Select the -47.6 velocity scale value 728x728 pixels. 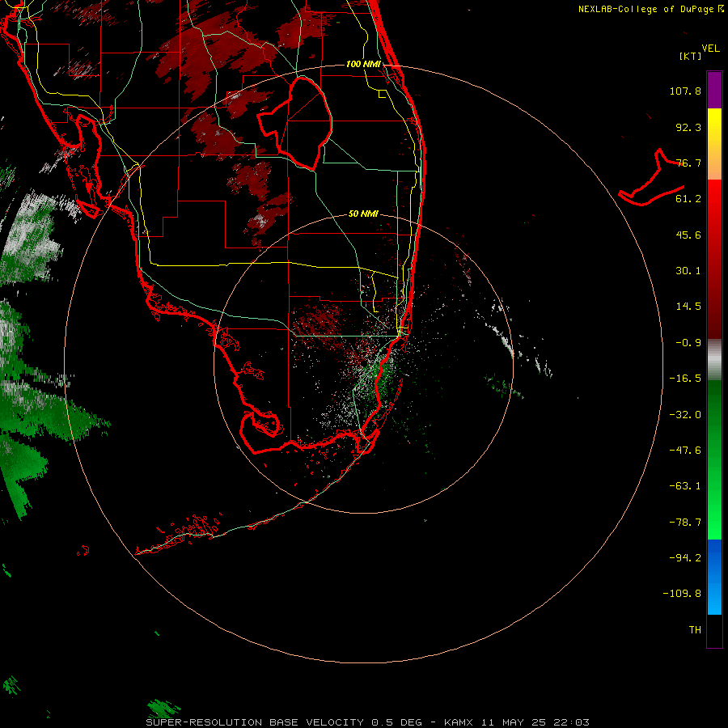[x=685, y=451]
